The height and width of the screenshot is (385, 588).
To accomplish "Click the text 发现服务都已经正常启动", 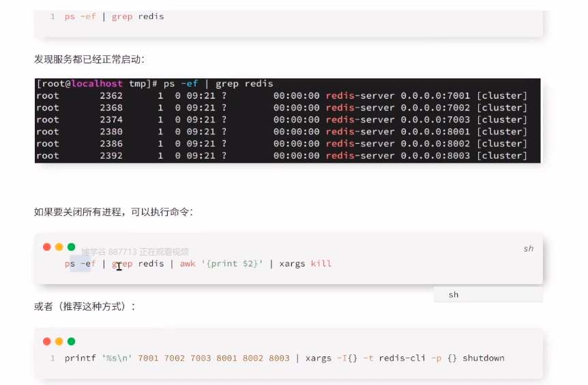I will point(88,59).
